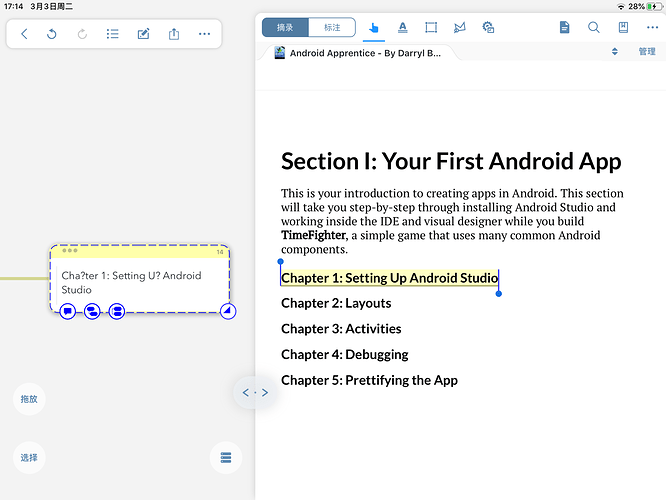
Task: Open the stacked layers menu button
Action: 226,458
